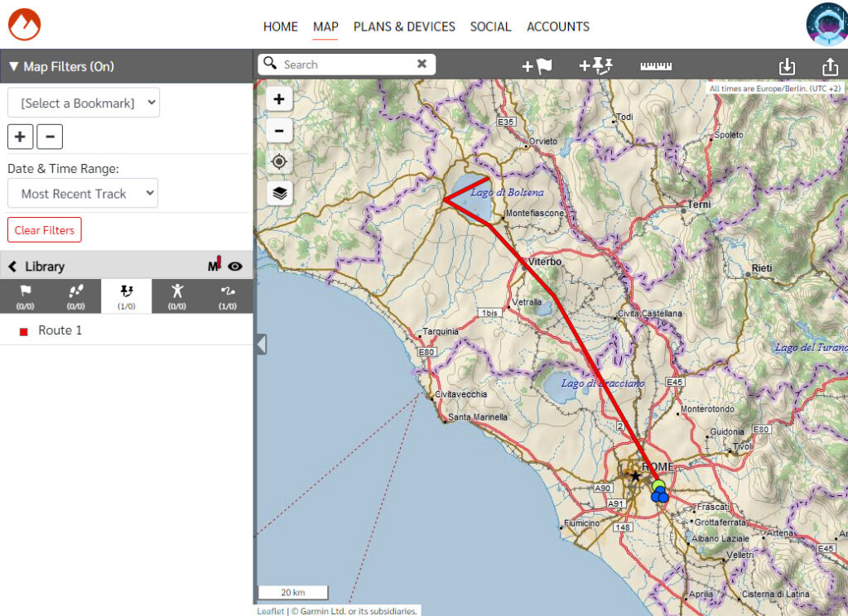
Task: Click the add waypoint flag icon
Action: (537, 66)
